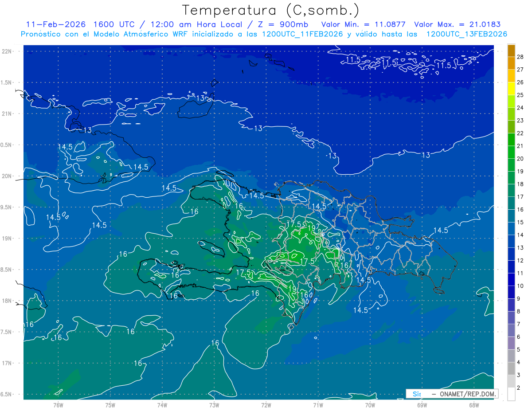Click the "76W" longitude label
Screen dimensions: 532x411
point(58,405)
